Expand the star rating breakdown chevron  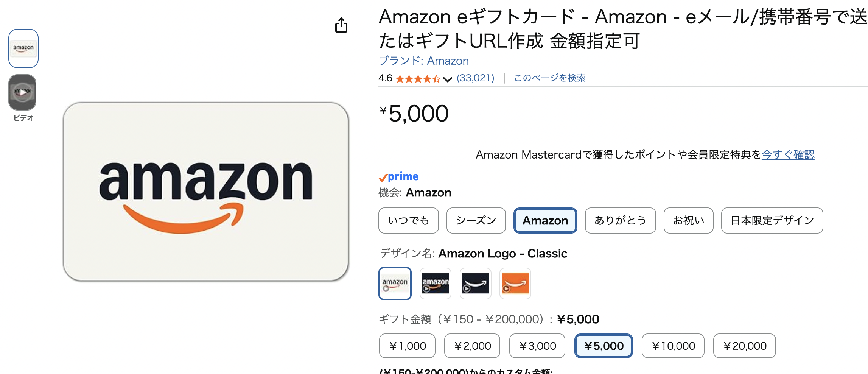click(x=447, y=79)
